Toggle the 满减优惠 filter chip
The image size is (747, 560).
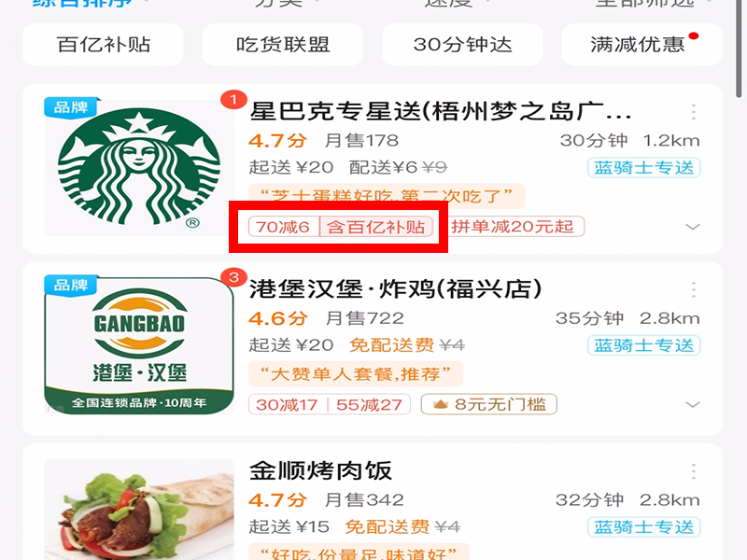pos(641,45)
